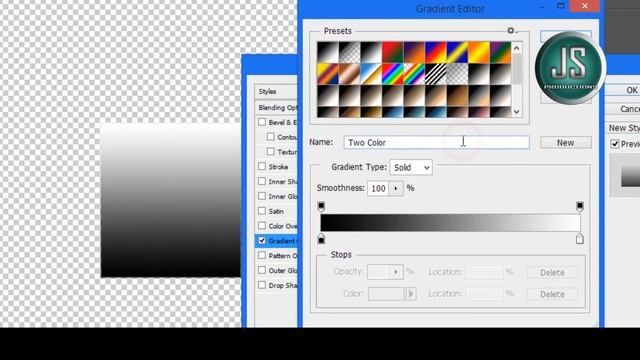The width and height of the screenshot is (640, 360).
Task: Enable the Stroke checkbox
Action: click(x=262, y=167)
